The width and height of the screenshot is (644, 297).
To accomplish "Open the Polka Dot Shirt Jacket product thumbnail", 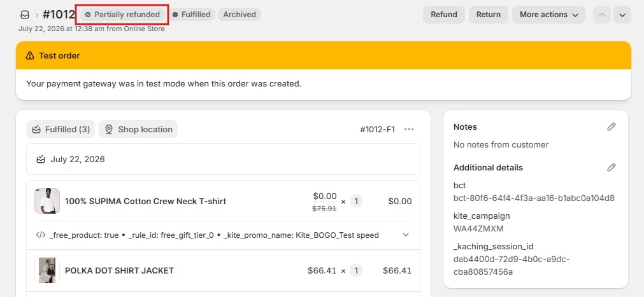I will pyautogui.click(x=47, y=270).
